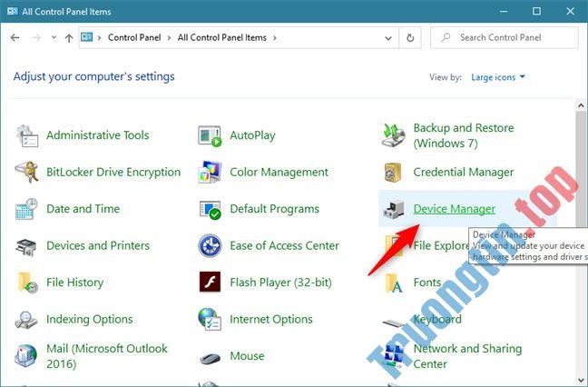Open the Devices and Printers link
The image size is (588, 387).
point(98,245)
